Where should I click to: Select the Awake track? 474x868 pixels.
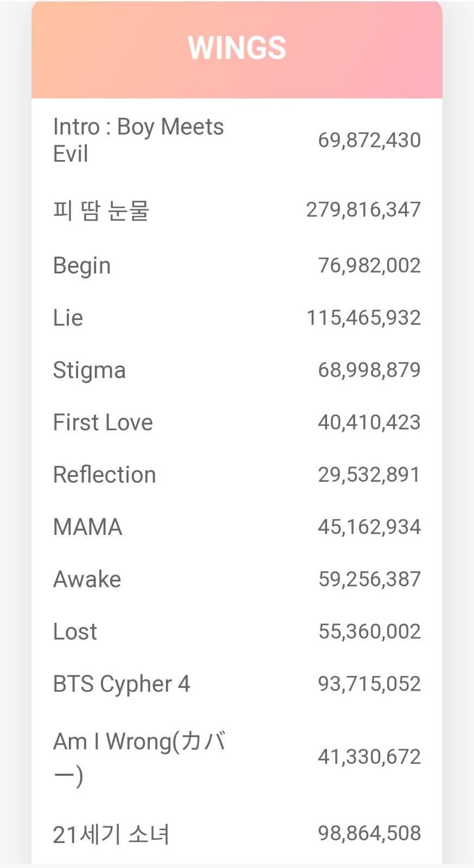click(x=87, y=579)
